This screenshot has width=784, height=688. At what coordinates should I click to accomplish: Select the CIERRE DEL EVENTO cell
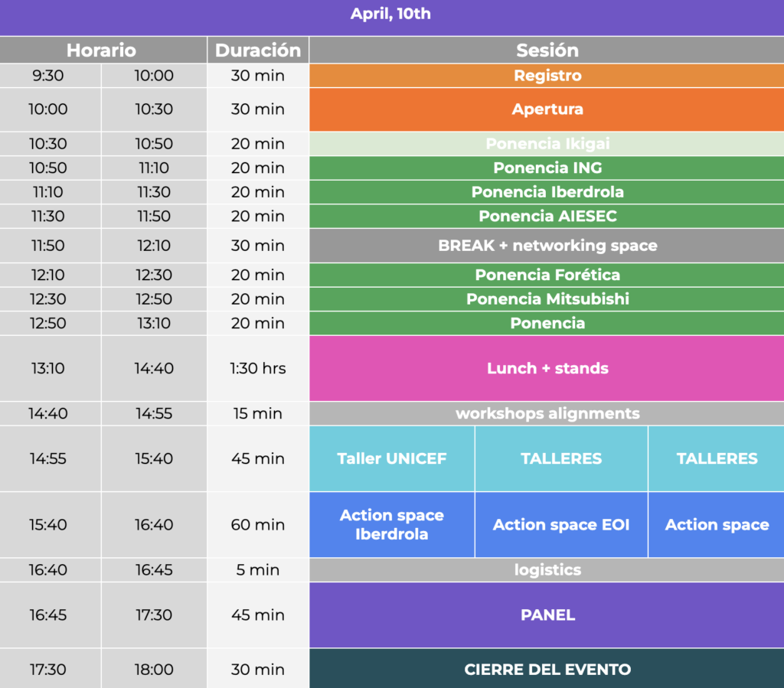547,670
